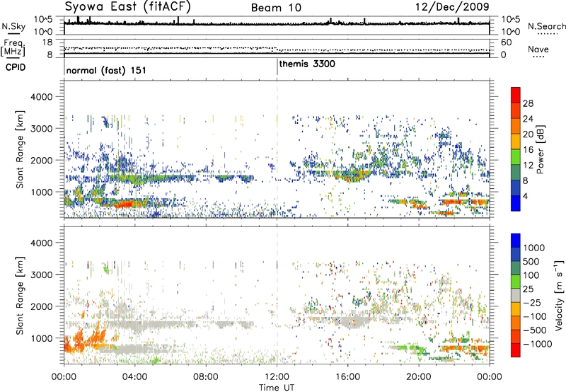
Task: Pick the blue bottom segment of the Power colour bar
Action: point(516,203)
